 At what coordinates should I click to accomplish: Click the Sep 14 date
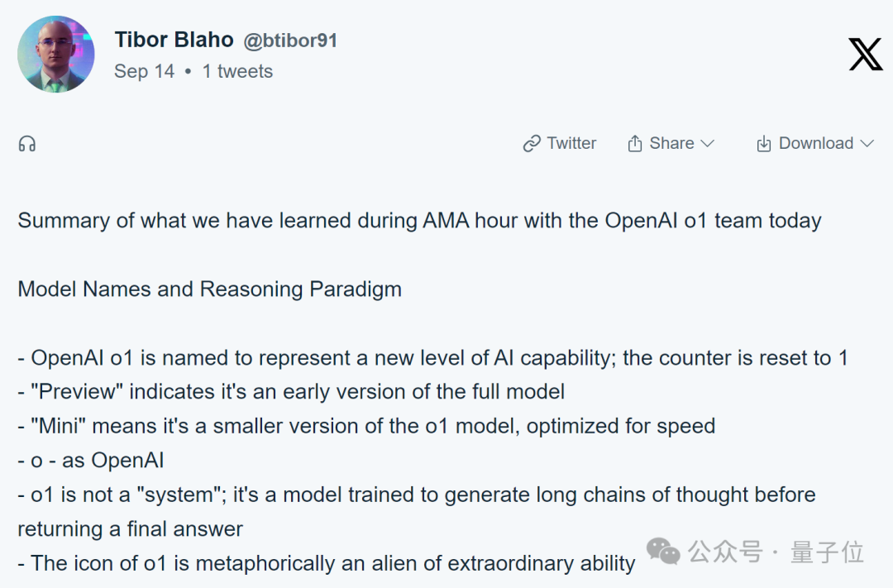click(144, 71)
